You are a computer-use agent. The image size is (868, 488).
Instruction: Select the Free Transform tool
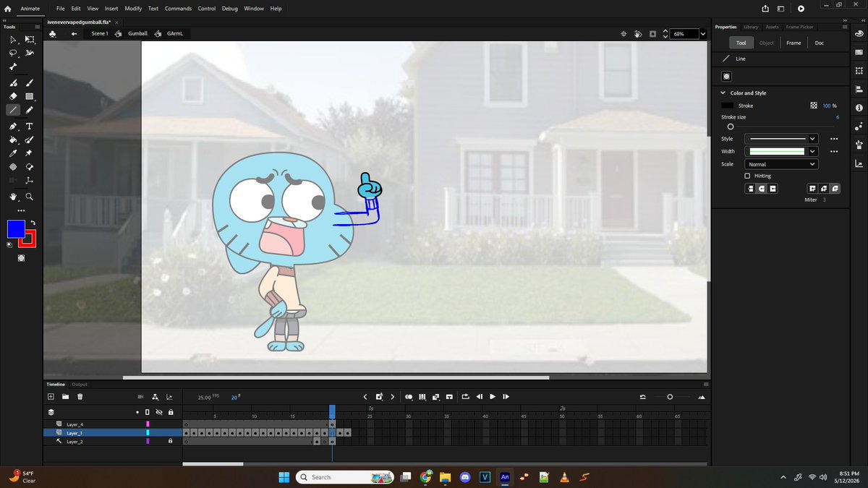30,40
